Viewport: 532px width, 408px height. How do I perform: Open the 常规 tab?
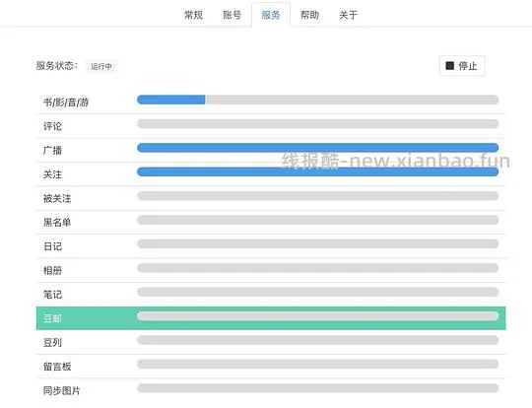[x=193, y=15]
